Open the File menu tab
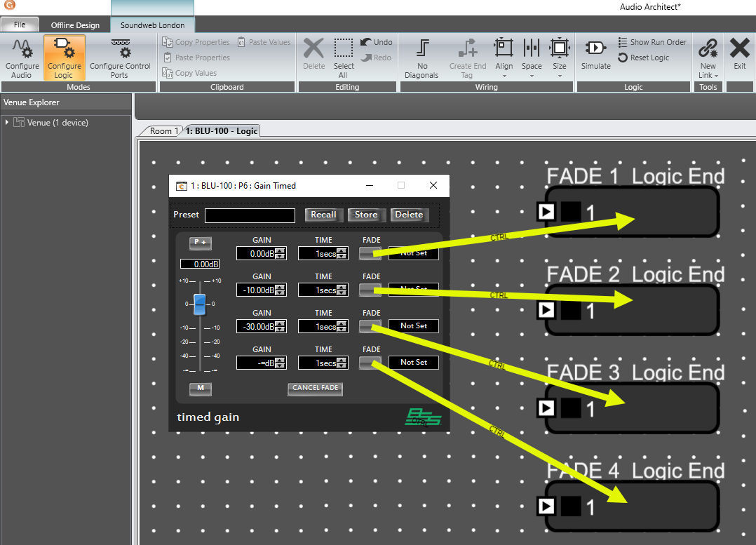756x545 pixels. [x=20, y=25]
